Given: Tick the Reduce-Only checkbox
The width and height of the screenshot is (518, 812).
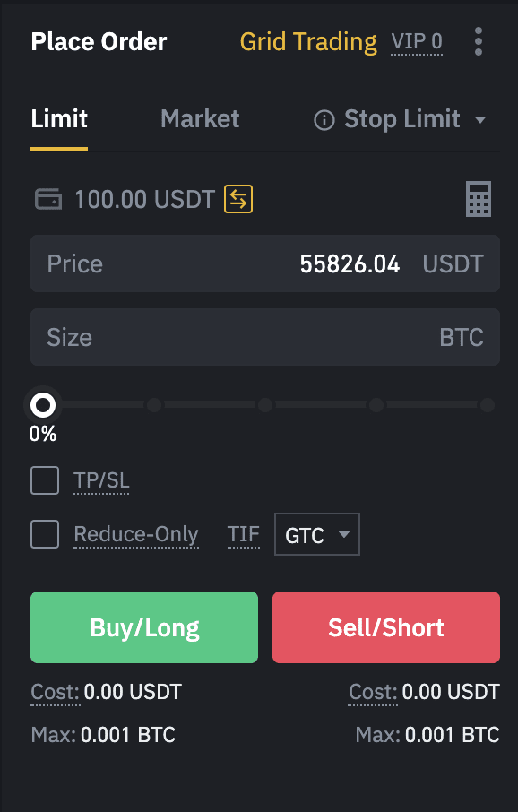Looking at the screenshot, I should pyautogui.click(x=45, y=534).
